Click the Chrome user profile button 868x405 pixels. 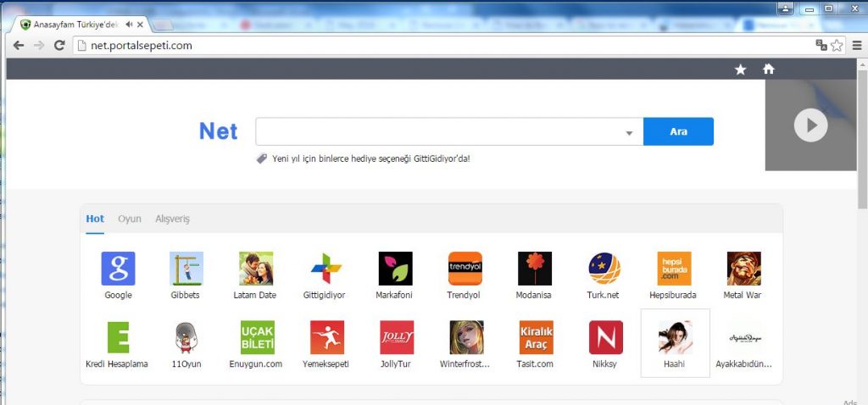pos(786,8)
